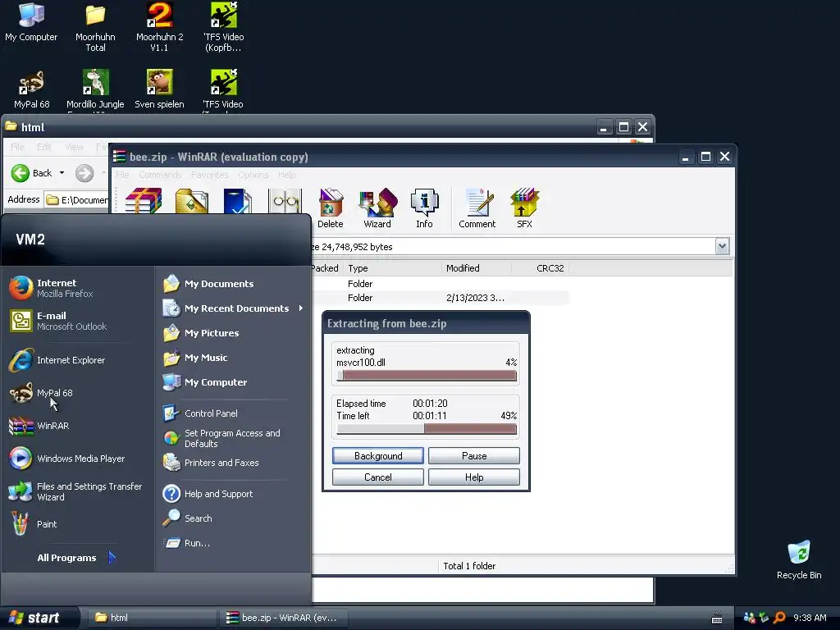
Task: Open Recycle Bin desktop icon
Action: coord(799,559)
